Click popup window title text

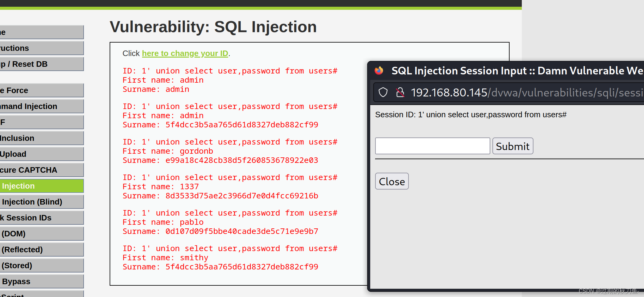tap(517, 71)
